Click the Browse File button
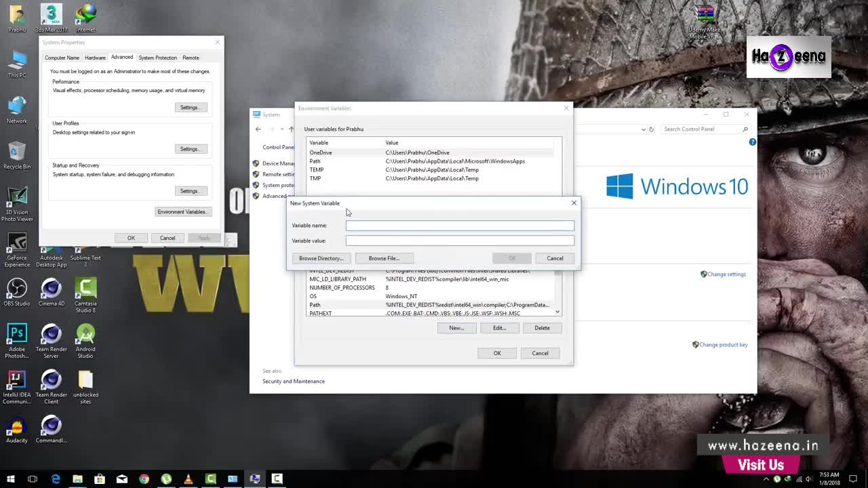 click(384, 258)
